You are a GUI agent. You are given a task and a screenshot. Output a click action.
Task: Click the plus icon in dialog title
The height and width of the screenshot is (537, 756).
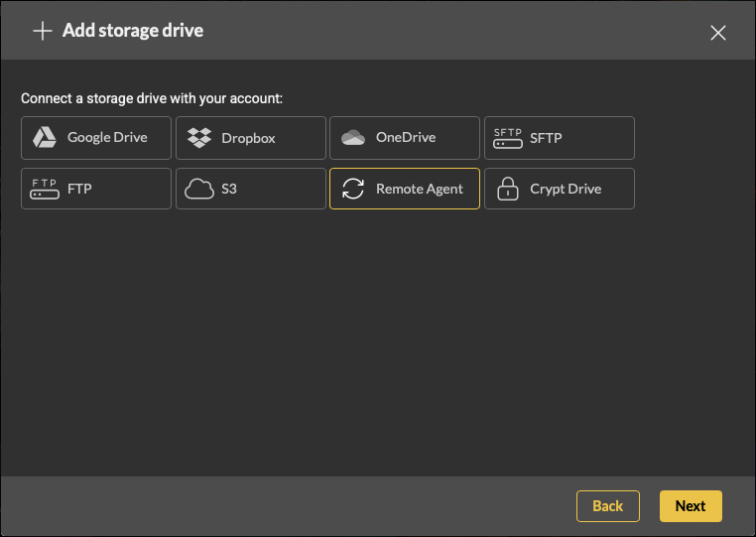[x=42, y=31]
